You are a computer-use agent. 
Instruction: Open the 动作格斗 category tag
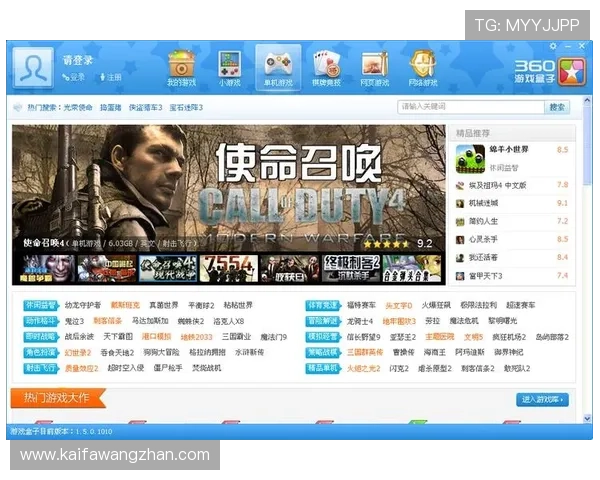pyautogui.click(x=41, y=321)
